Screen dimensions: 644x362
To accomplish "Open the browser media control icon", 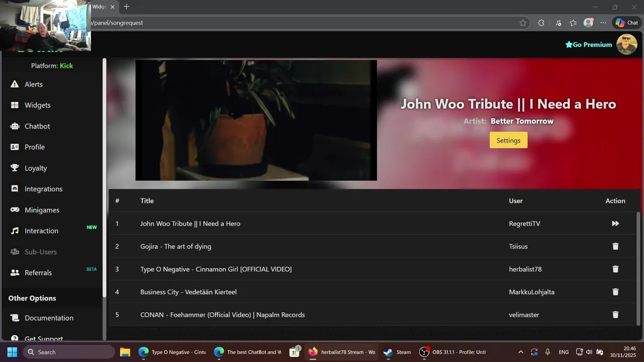I will pyautogui.click(x=558, y=23).
